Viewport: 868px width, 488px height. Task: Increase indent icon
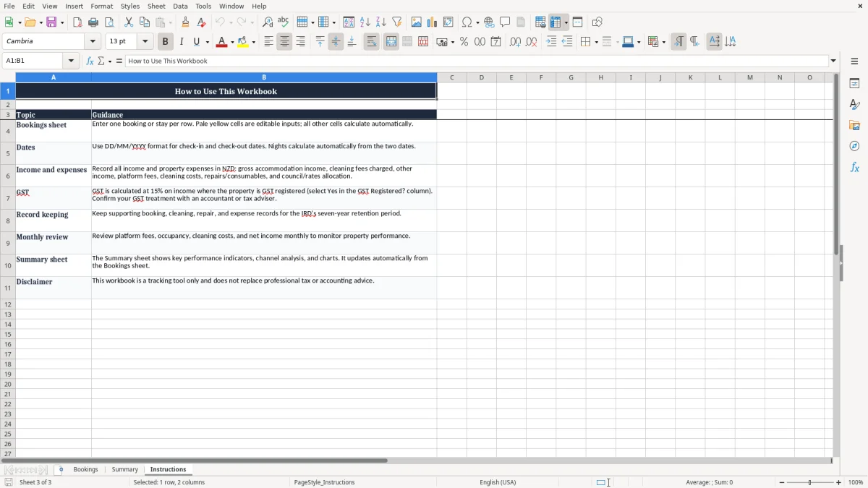click(x=551, y=42)
